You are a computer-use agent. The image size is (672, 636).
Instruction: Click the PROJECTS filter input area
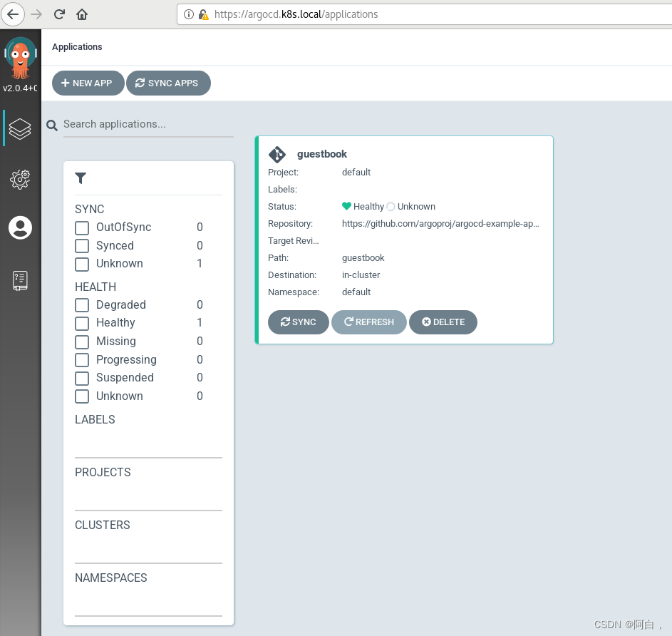point(148,497)
